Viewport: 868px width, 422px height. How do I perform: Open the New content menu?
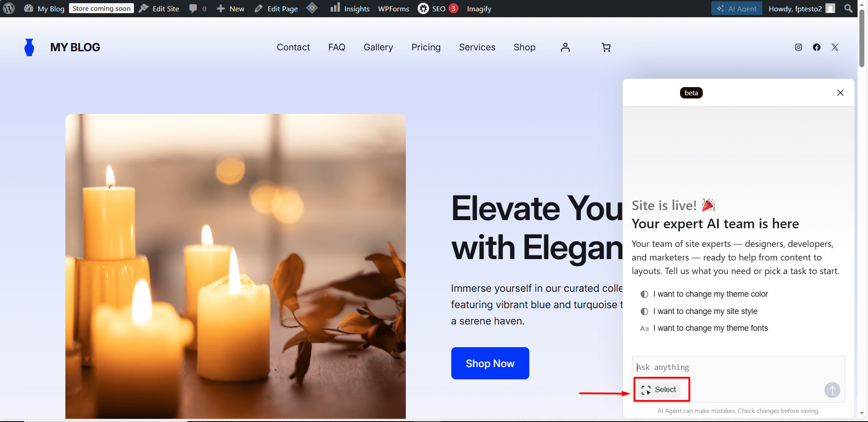pyautogui.click(x=231, y=9)
